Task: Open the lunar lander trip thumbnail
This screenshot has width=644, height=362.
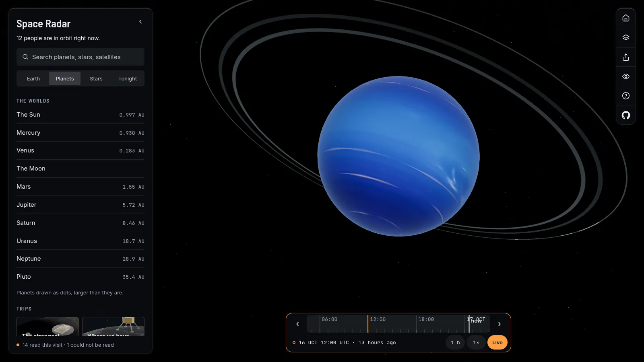Action: [x=113, y=326]
